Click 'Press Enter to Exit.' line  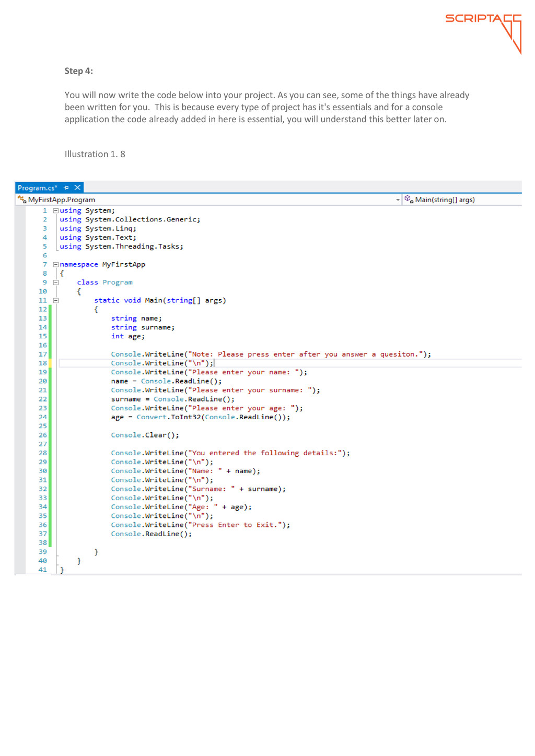(x=201, y=525)
